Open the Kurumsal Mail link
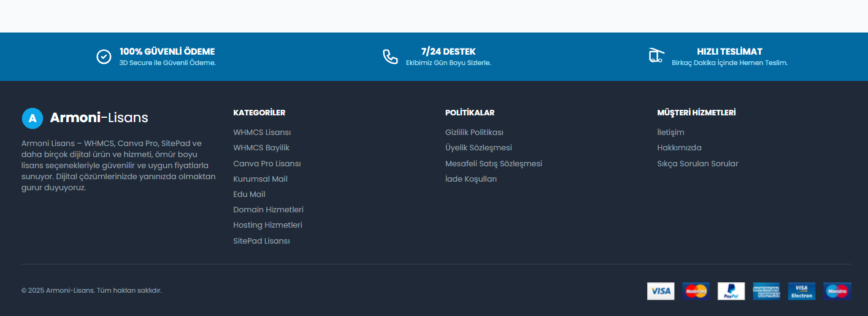 260,179
